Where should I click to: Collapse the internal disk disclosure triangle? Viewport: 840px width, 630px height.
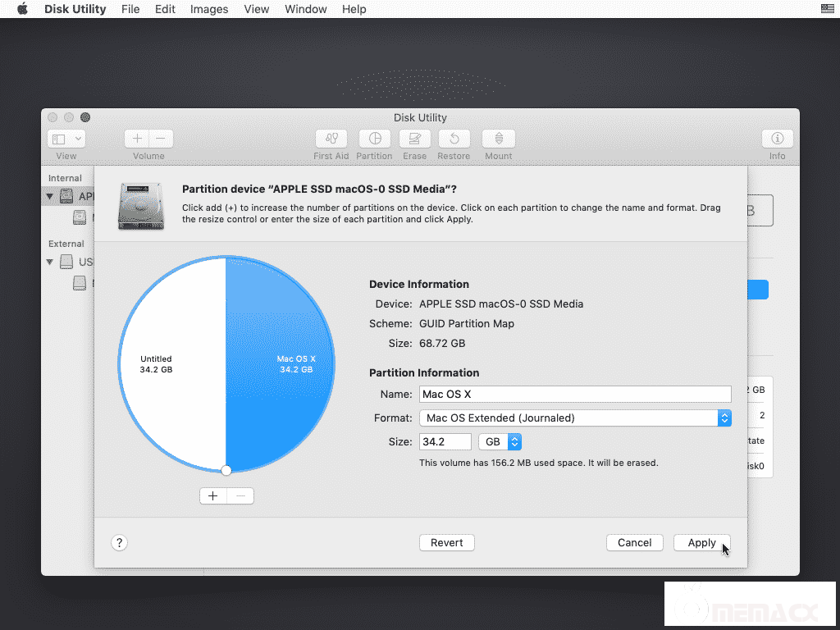point(50,197)
